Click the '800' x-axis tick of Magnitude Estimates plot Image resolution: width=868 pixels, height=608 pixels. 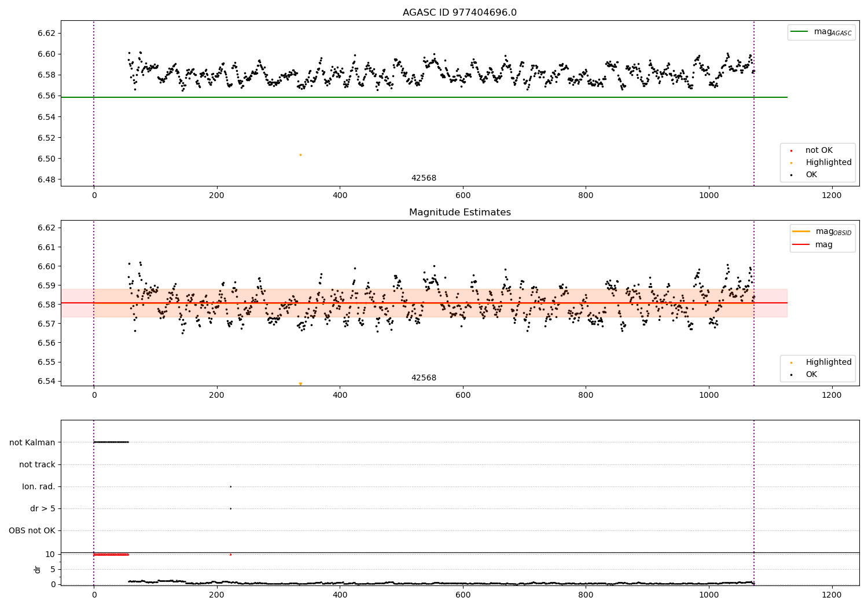point(586,395)
